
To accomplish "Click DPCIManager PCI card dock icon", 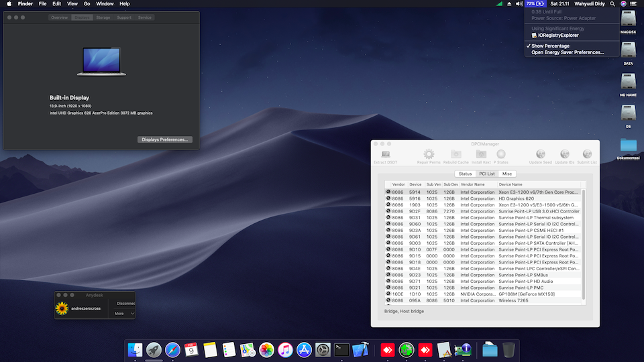I will (x=463, y=350).
